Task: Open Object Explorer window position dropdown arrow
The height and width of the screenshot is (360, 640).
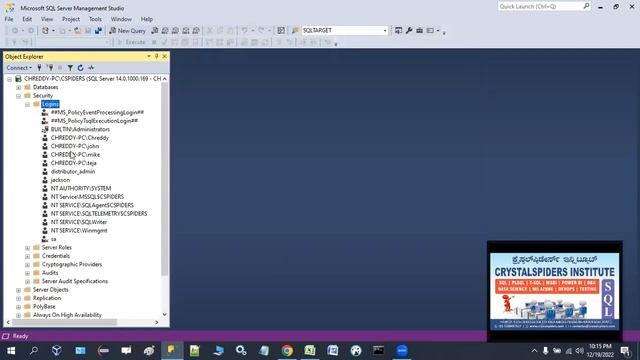Action: pos(149,56)
